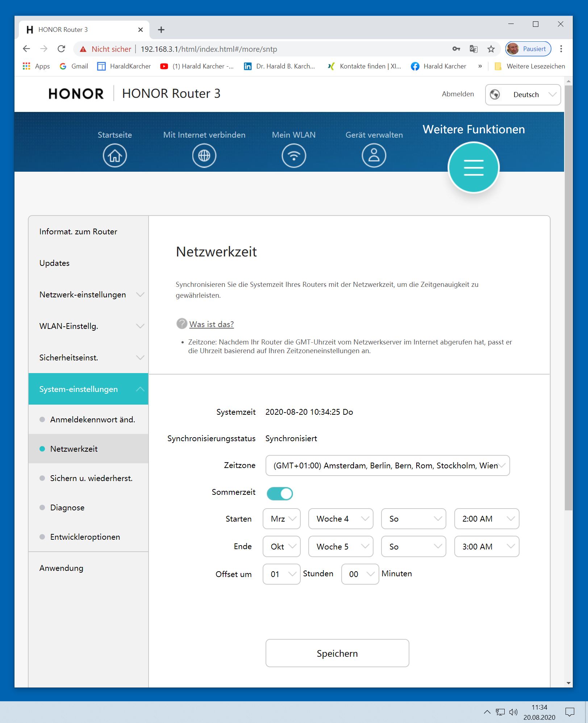Open the Mein WLAN wifi icon
Viewport: 588px width, 723px height.
coord(294,155)
